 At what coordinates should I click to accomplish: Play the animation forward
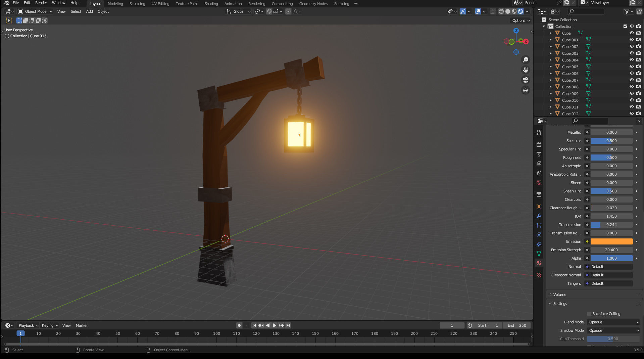click(x=274, y=325)
